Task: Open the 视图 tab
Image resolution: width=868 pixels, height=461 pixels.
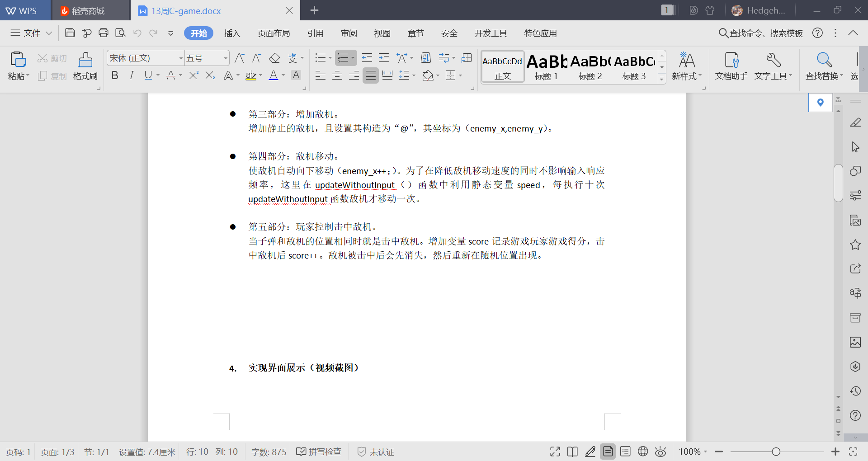Action: 382,33
